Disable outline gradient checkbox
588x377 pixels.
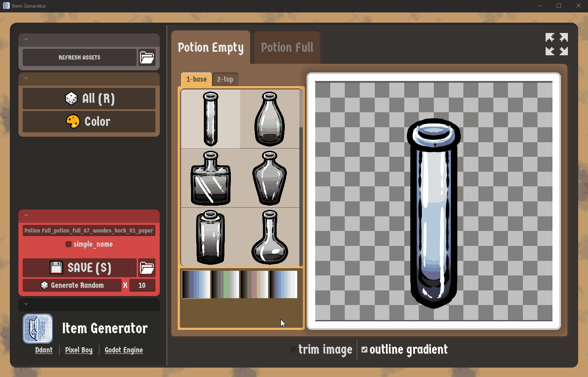[364, 350]
